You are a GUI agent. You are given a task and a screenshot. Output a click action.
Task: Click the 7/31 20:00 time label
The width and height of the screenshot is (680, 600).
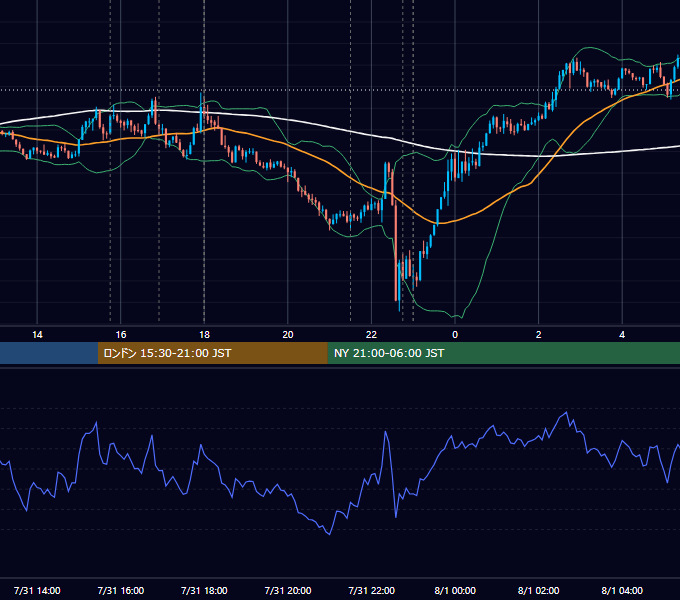click(x=288, y=590)
